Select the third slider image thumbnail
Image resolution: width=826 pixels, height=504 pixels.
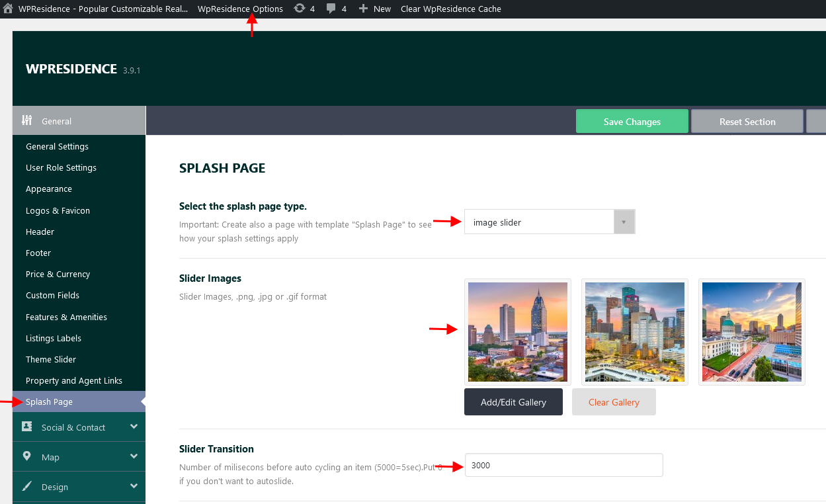pyautogui.click(x=752, y=332)
